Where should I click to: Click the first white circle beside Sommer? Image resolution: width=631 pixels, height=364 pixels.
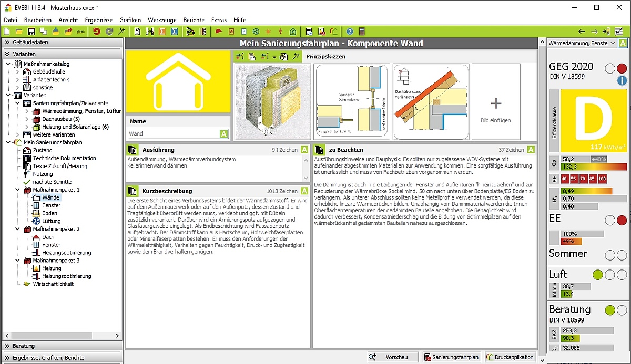tap(610, 255)
